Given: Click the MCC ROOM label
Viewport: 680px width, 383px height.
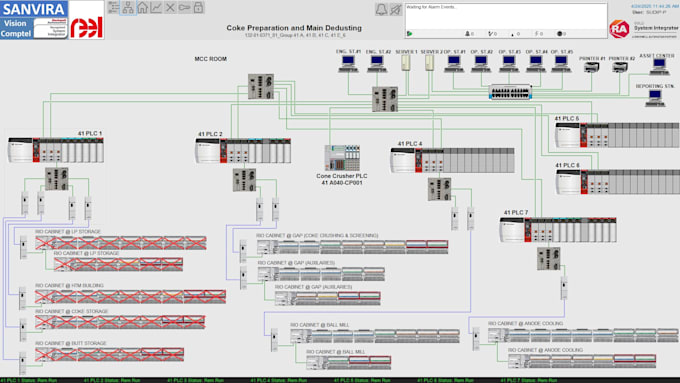Looking at the screenshot, I should (x=210, y=59).
